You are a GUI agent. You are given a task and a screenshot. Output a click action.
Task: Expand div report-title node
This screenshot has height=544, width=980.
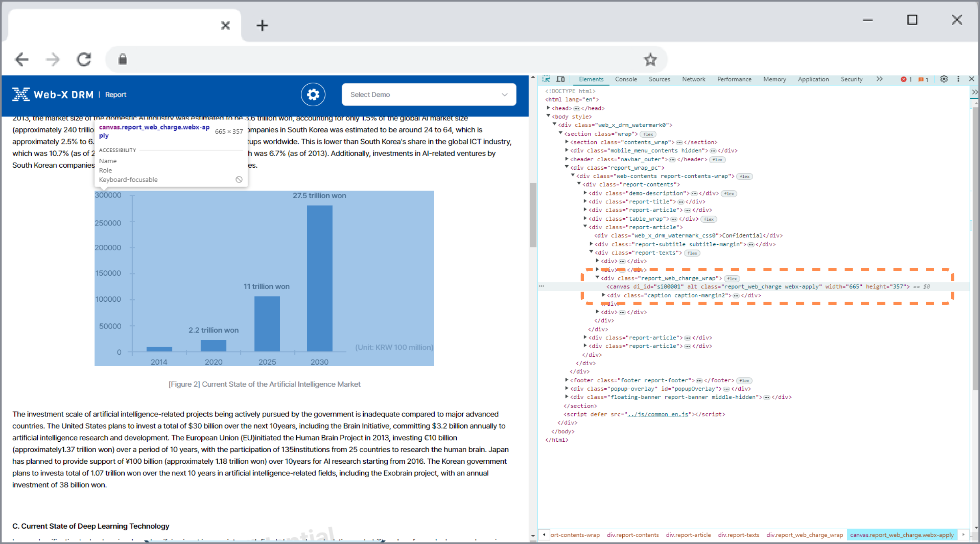coord(585,201)
